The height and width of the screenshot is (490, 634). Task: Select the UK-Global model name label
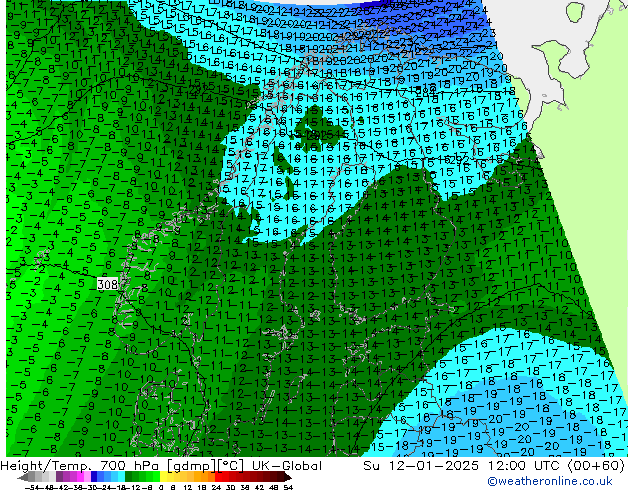click(x=287, y=466)
